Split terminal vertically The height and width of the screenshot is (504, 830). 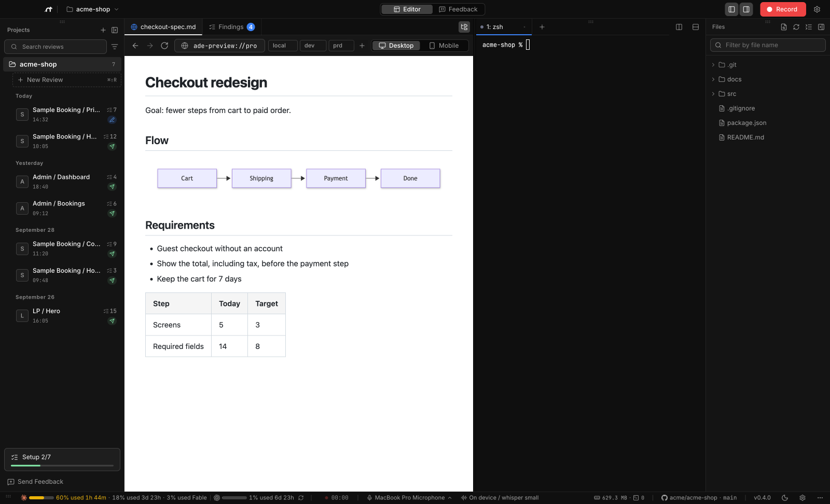point(679,27)
